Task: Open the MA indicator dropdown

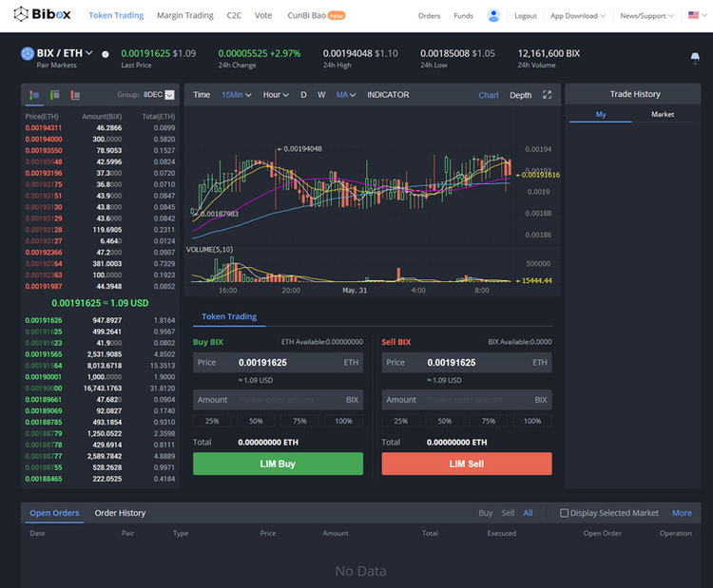Action: (x=346, y=95)
